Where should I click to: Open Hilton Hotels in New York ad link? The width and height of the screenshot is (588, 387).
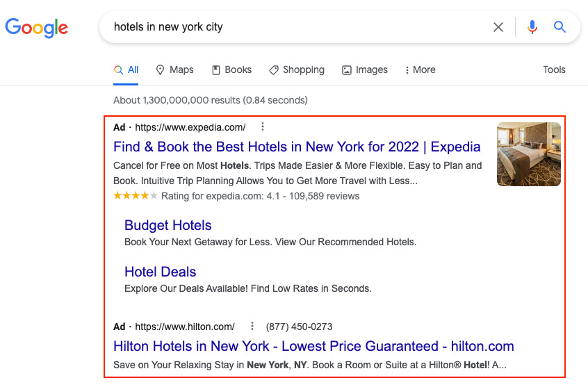(313, 345)
